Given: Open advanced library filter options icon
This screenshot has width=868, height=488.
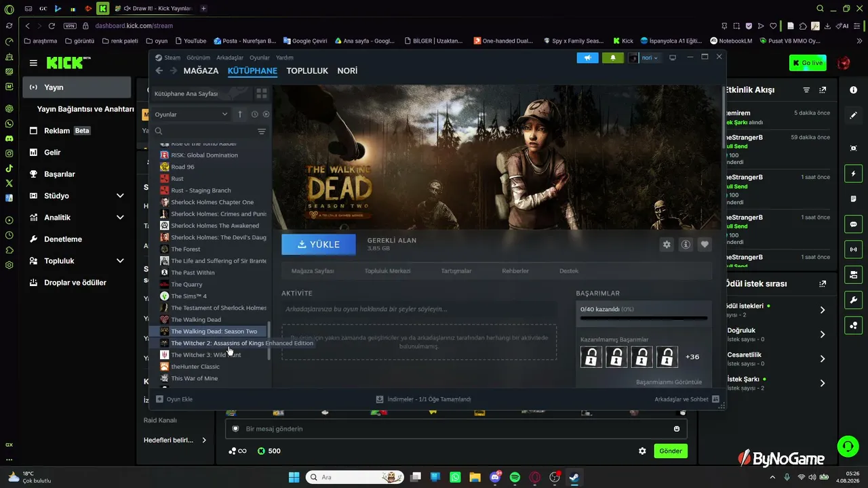Looking at the screenshot, I should pos(261,131).
